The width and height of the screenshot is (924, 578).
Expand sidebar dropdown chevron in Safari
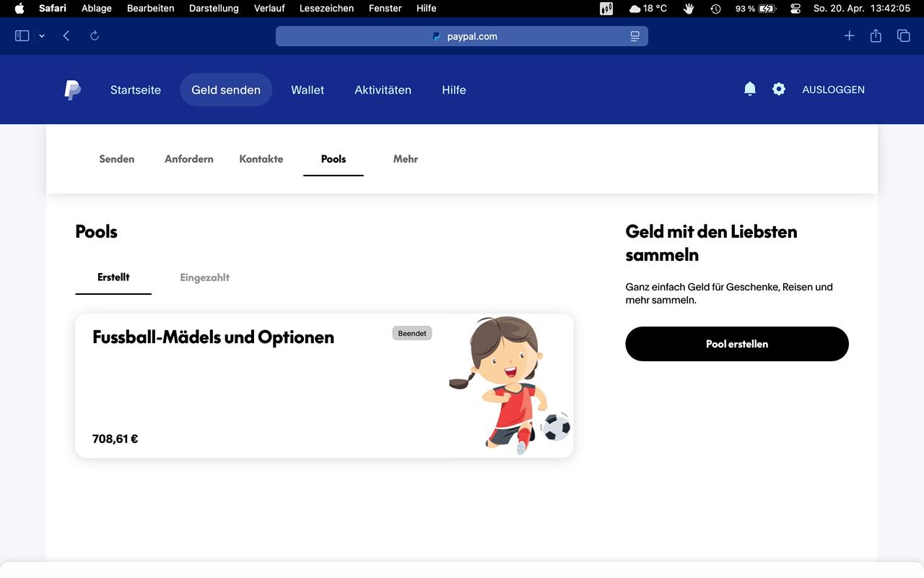(x=42, y=36)
